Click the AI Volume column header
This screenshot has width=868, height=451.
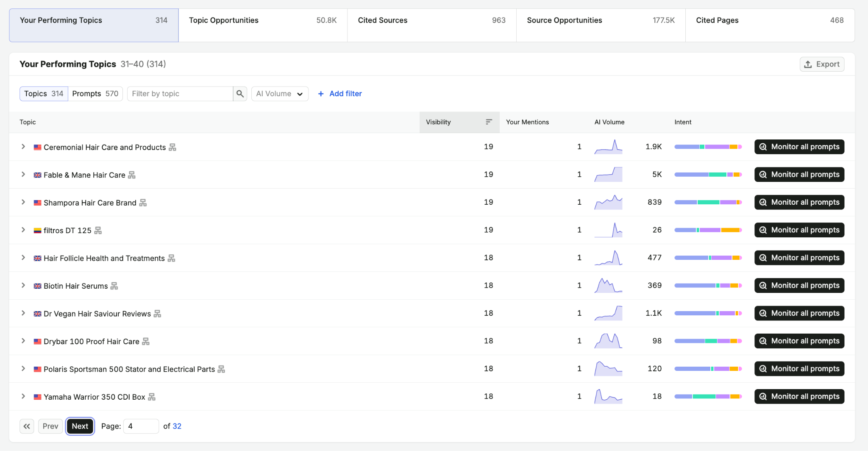pyautogui.click(x=609, y=122)
